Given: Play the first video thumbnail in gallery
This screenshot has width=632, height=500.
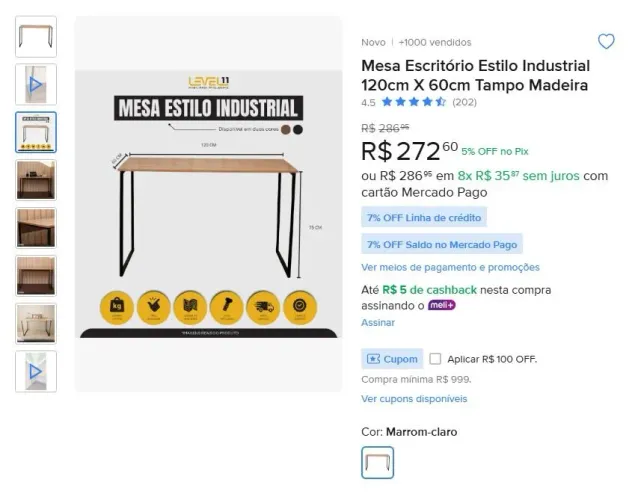Looking at the screenshot, I should [36, 85].
